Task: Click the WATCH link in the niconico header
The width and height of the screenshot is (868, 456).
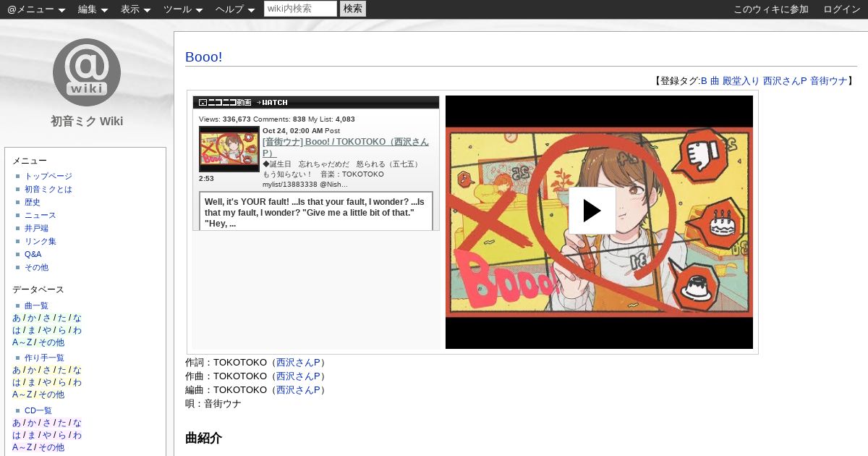Action: point(272,103)
